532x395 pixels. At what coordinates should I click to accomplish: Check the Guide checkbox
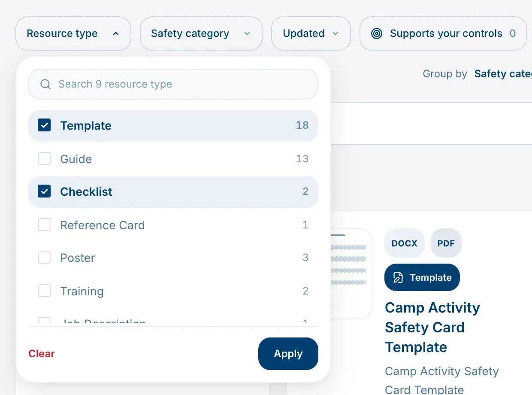(x=44, y=159)
